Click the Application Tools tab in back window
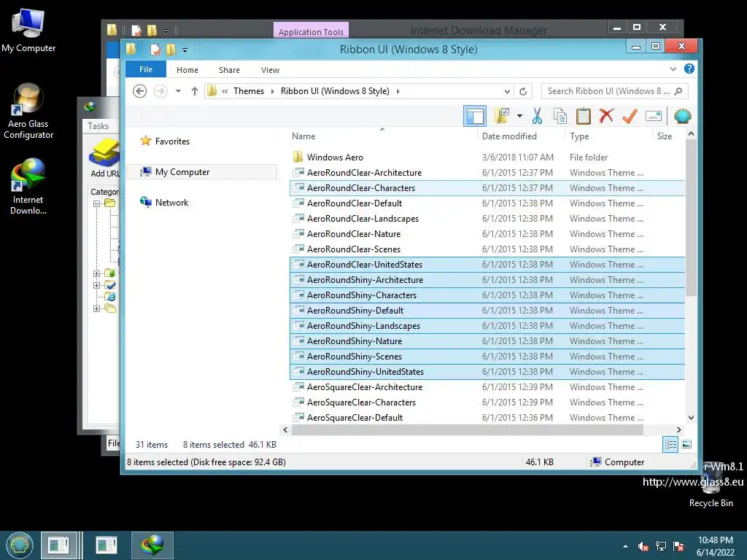 [x=311, y=31]
